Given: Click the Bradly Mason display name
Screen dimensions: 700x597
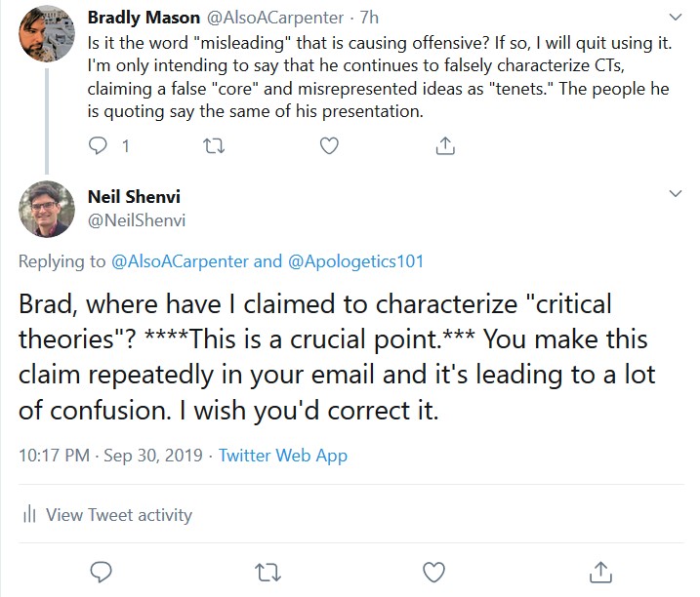Looking at the screenshot, I should [144, 18].
